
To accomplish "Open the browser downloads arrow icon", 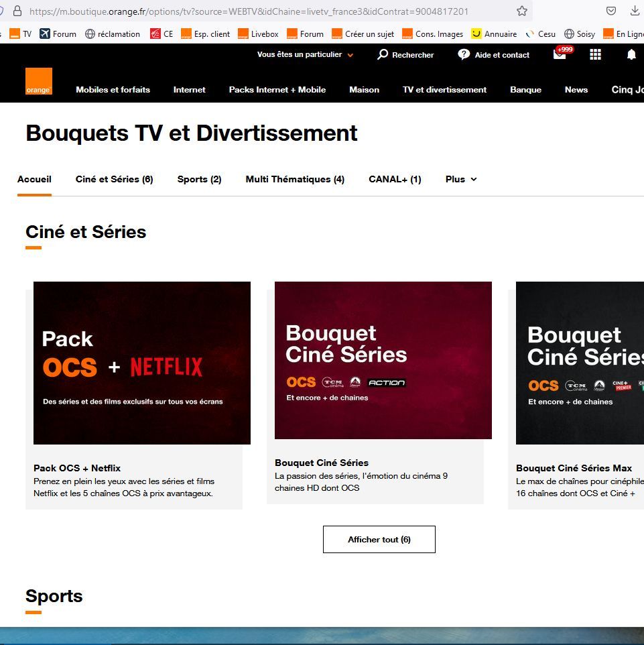I will (635, 11).
